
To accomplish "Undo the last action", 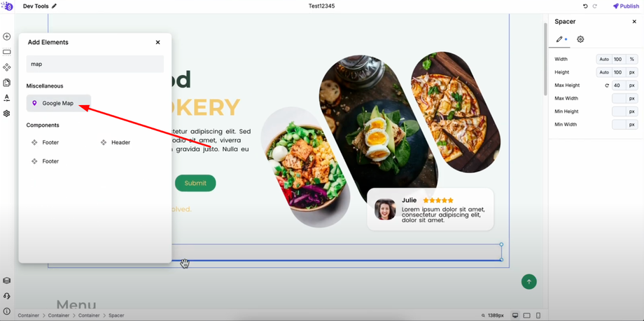I will [585, 6].
